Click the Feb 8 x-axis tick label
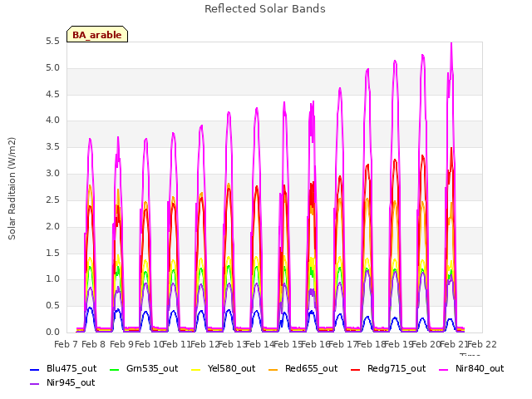The width and height of the screenshot is (532, 399). pyautogui.click(x=93, y=344)
